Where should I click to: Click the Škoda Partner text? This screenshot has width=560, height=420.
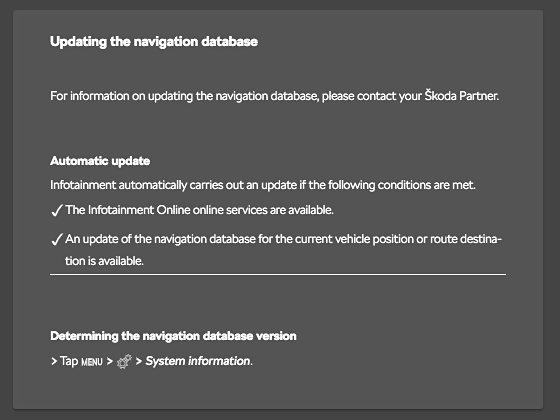[461, 96]
